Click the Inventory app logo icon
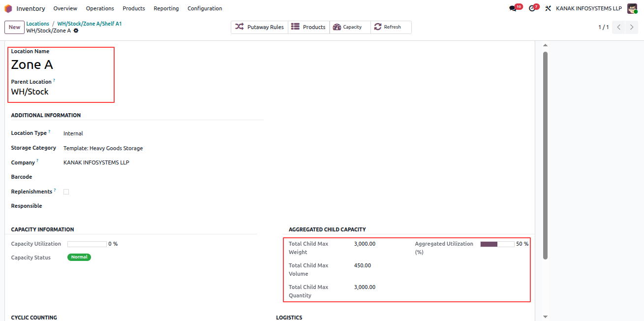 [8, 8]
